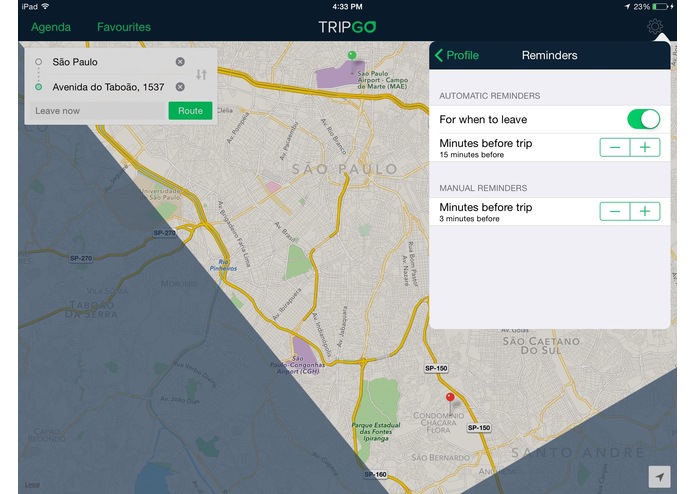Viewport: 695px width, 494px height.
Task: Clear the São Paulo origin field
Action: pyautogui.click(x=180, y=62)
